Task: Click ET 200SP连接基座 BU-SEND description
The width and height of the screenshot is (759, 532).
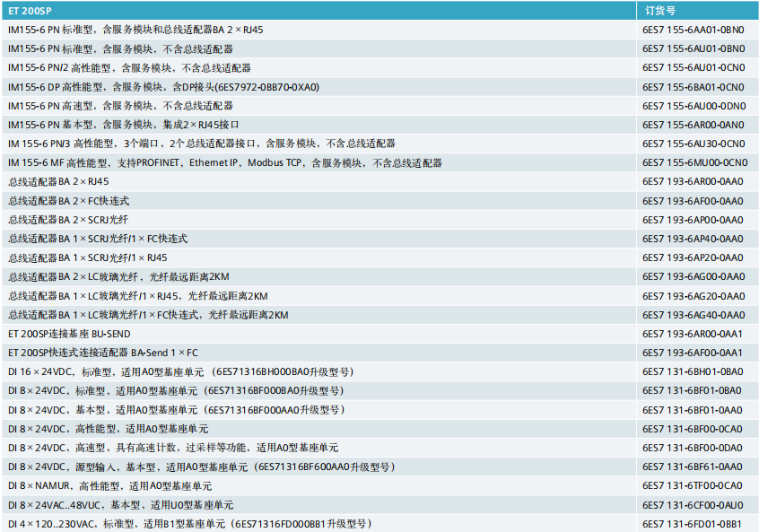Action: (69, 334)
